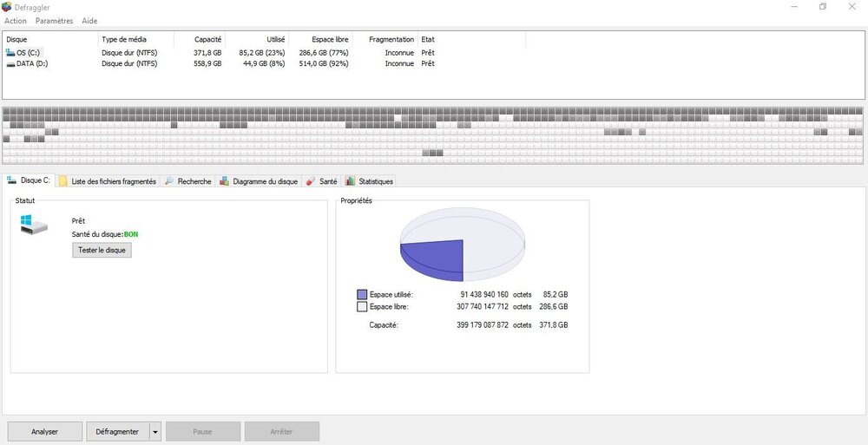Viewport: 868px width, 445px height.
Task: Open the Paramètres menu
Action: (54, 21)
